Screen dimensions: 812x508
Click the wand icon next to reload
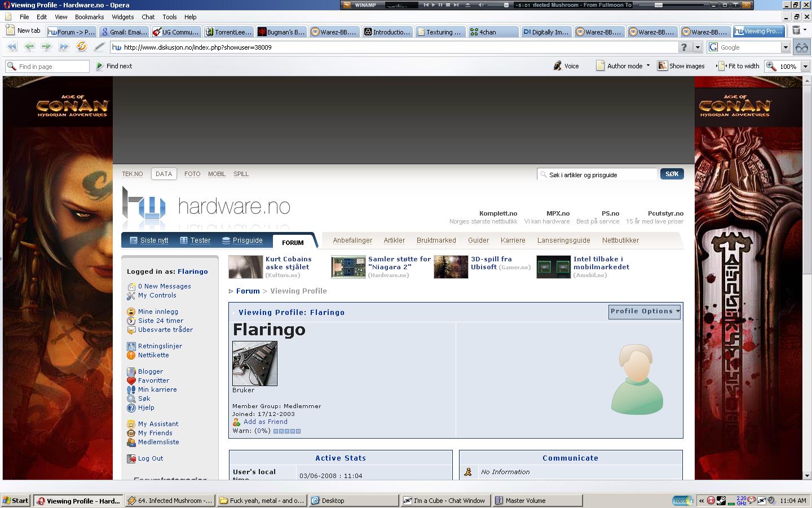click(x=99, y=47)
